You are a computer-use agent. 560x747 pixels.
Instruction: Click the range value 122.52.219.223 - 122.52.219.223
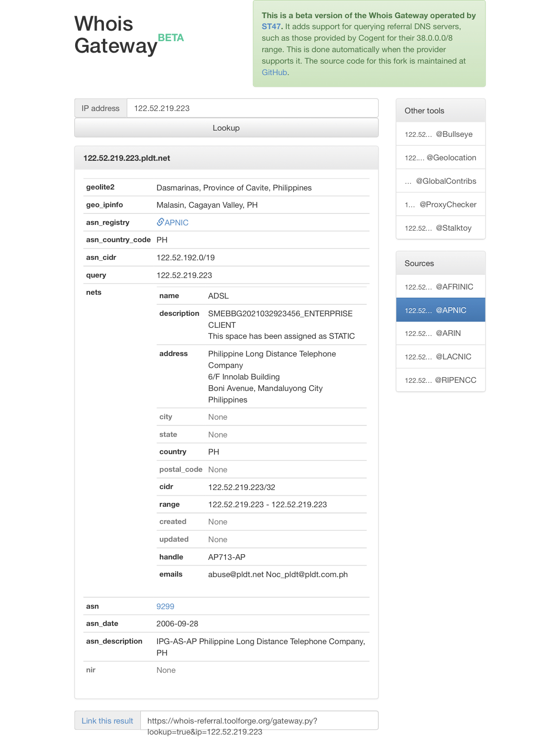[x=268, y=504]
